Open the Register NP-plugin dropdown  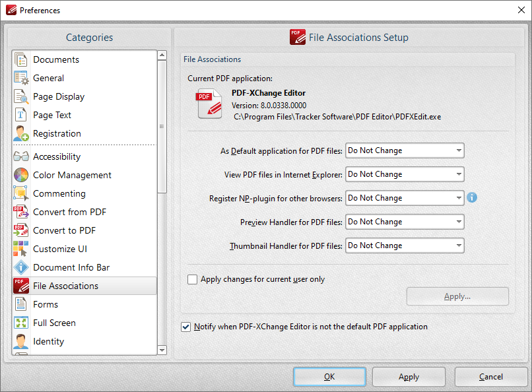click(x=405, y=198)
